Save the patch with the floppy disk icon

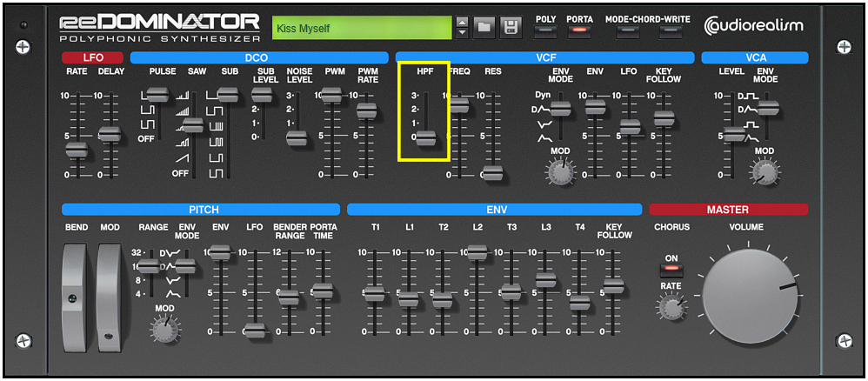click(511, 27)
